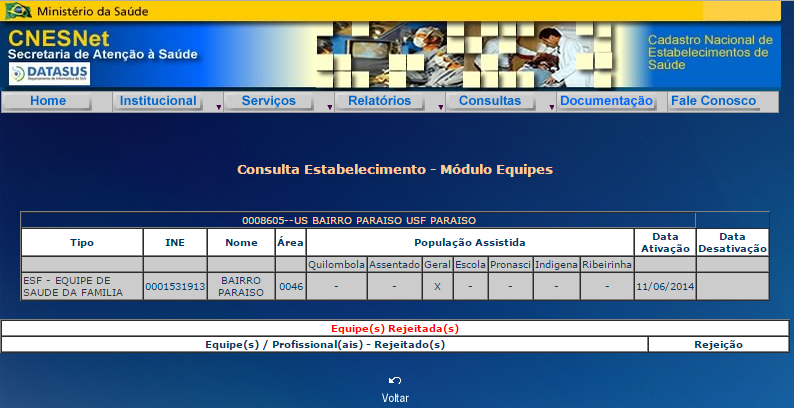The image size is (794, 408).
Task: Click the Pronasci subheader
Action: tap(510, 264)
